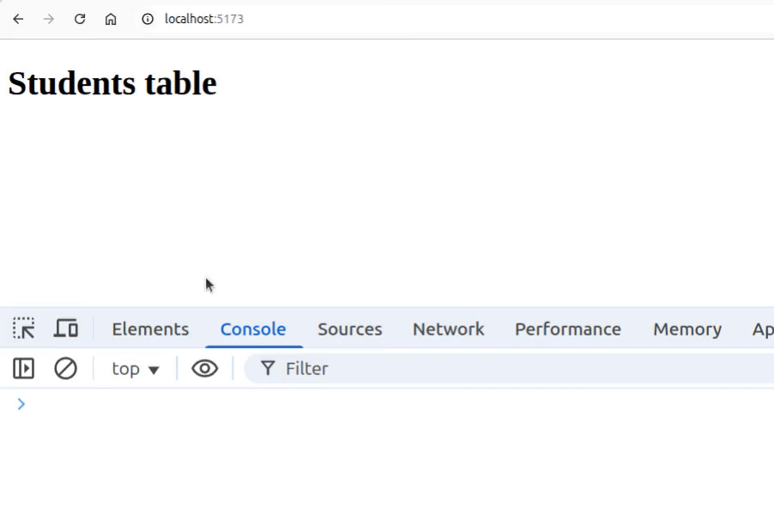Open the site information icon in address bar
The height and width of the screenshot is (532, 774).
(146, 18)
